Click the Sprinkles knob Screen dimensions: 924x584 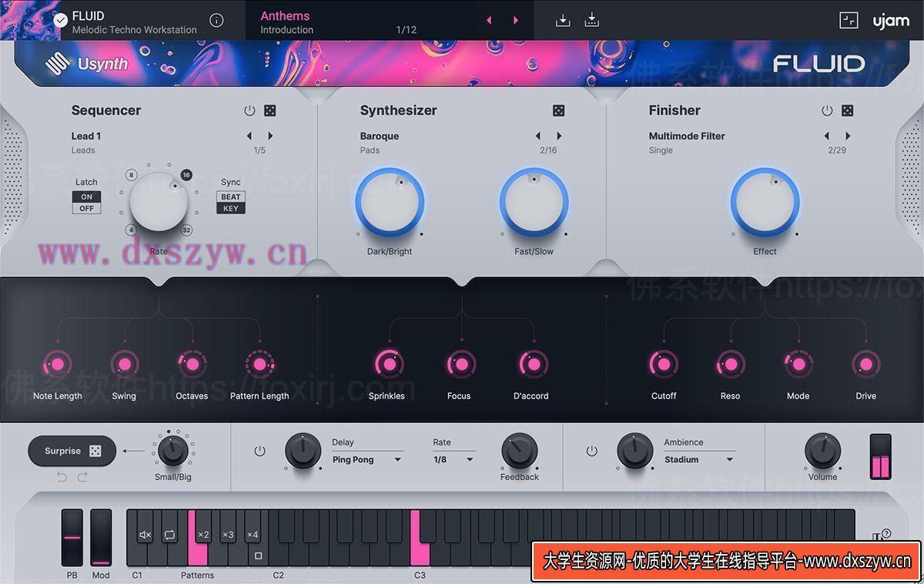[388, 364]
